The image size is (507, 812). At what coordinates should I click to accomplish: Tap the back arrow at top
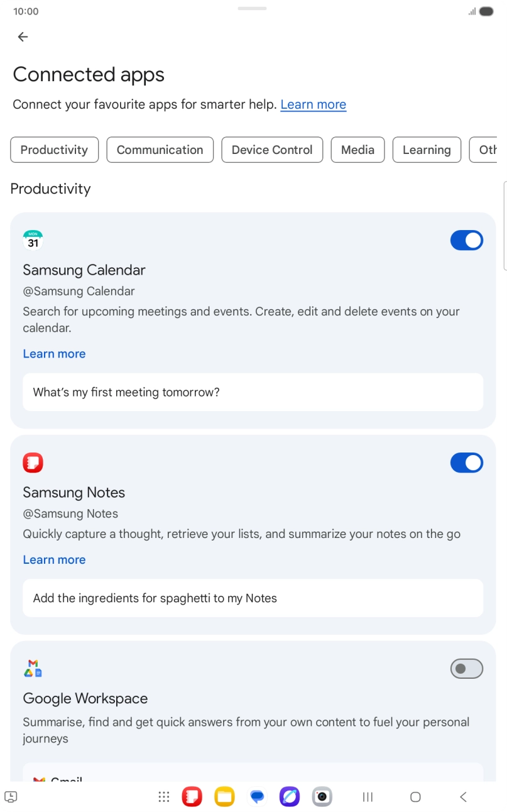[x=23, y=37]
